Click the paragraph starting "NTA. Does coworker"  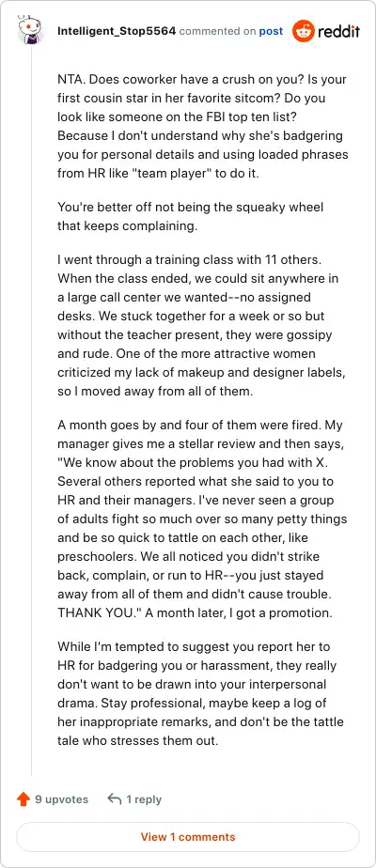[203, 126]
